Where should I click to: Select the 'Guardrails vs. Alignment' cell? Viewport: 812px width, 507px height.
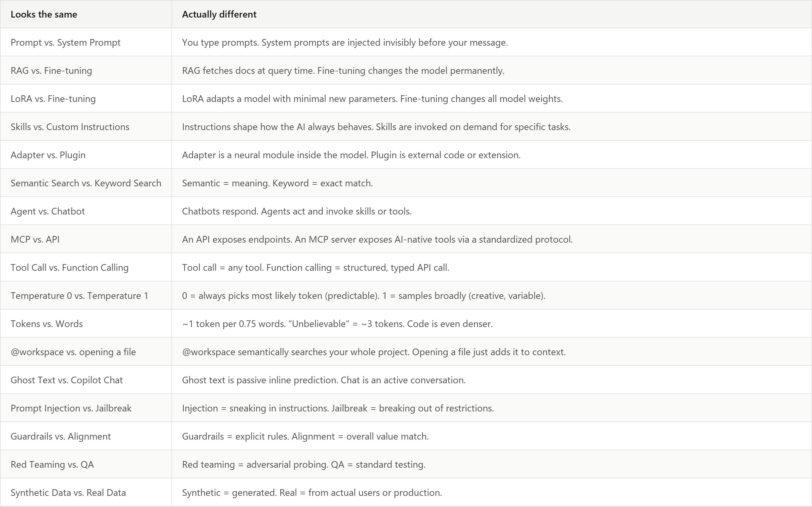point(86,437)
